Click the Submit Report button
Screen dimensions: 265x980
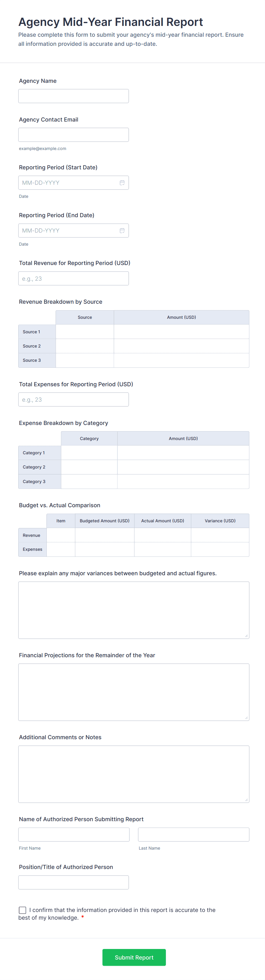(x=134, y=957)
